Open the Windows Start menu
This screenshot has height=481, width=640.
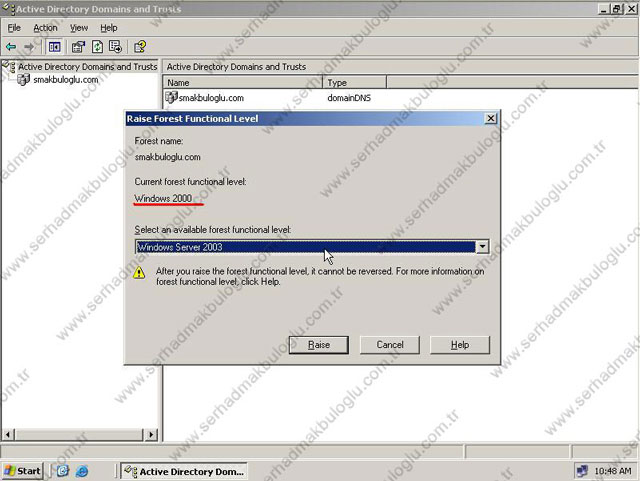tap(22, 471)
